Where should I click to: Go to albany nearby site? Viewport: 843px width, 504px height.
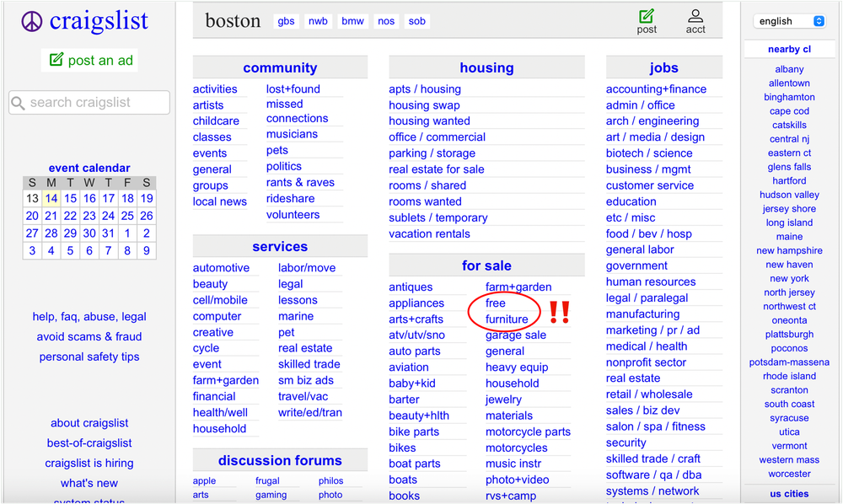click(789, 69)
